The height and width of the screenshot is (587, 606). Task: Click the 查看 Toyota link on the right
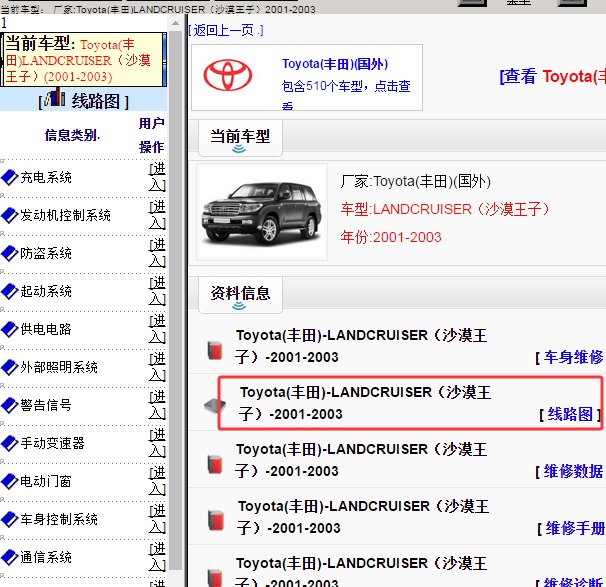(553, 76)
